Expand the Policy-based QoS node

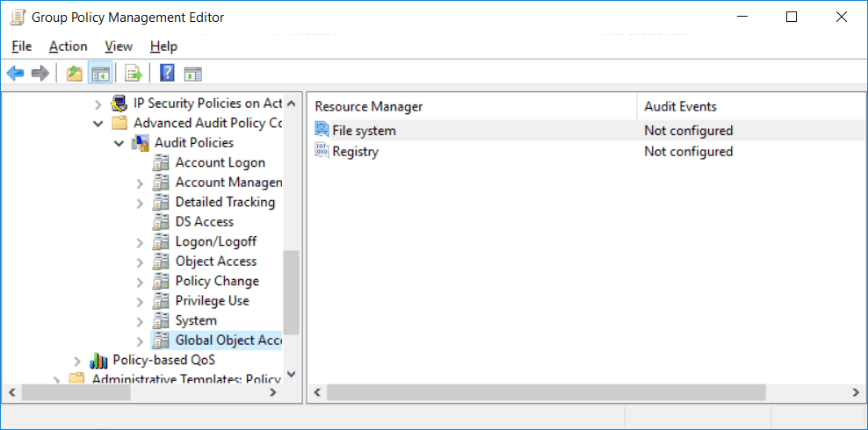pyautogui.click(x=77, y=361)
